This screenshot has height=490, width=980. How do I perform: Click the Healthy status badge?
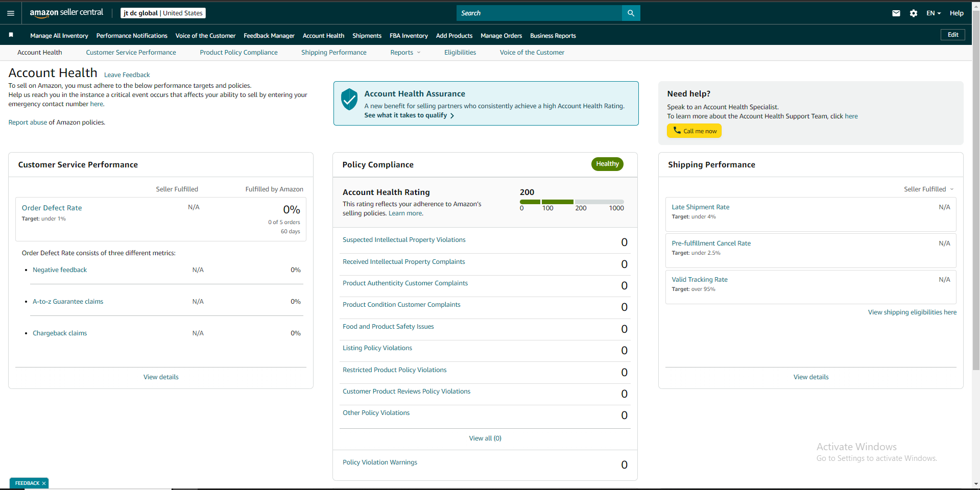point(607,164)
